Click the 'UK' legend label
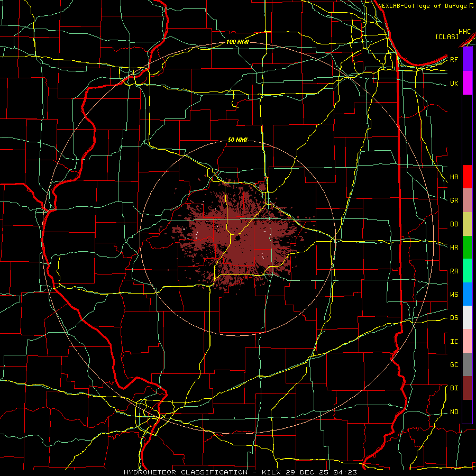This screenshot has height=476, width=476. [x=454, y=83]
